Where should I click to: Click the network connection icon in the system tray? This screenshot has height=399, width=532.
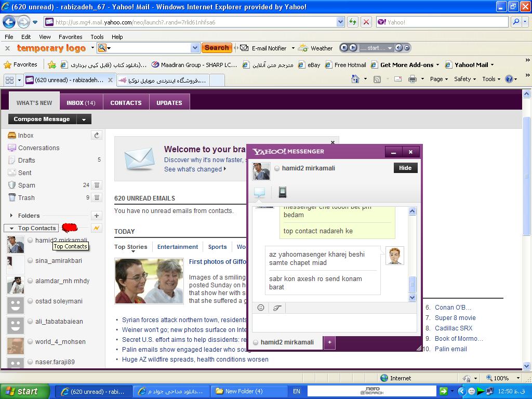point(489,391)
